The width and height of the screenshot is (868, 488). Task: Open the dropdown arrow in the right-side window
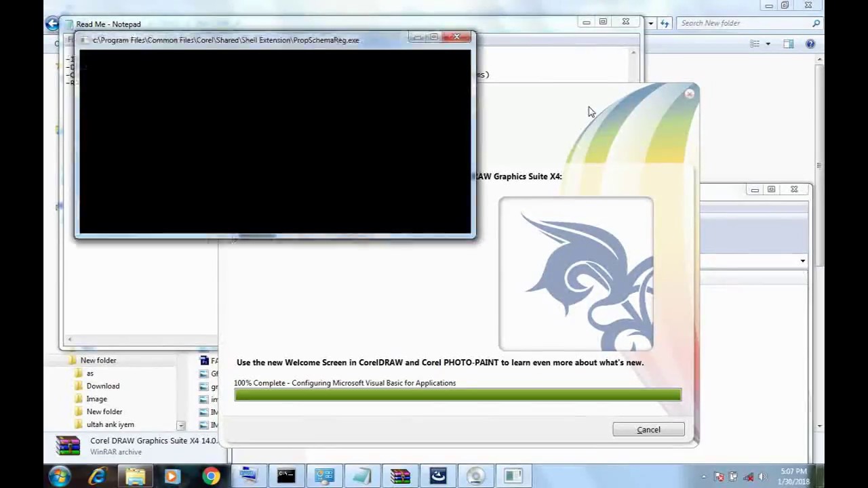[x=803, y=261]
